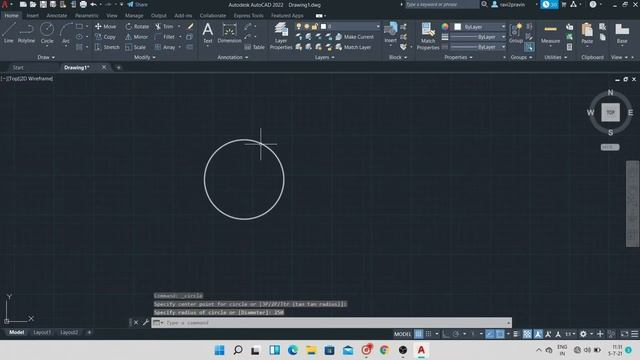Activate the Rotate tool

(137, 26)
